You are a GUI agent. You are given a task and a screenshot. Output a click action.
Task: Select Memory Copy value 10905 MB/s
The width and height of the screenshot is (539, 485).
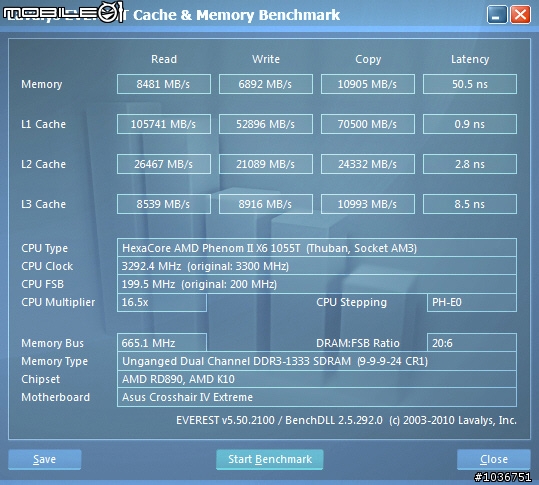point(368,84)
